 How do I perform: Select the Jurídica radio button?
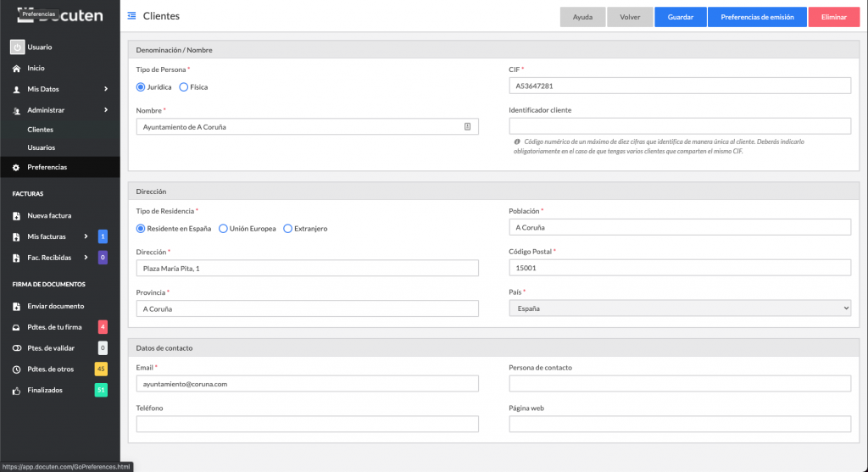point(141,87)
